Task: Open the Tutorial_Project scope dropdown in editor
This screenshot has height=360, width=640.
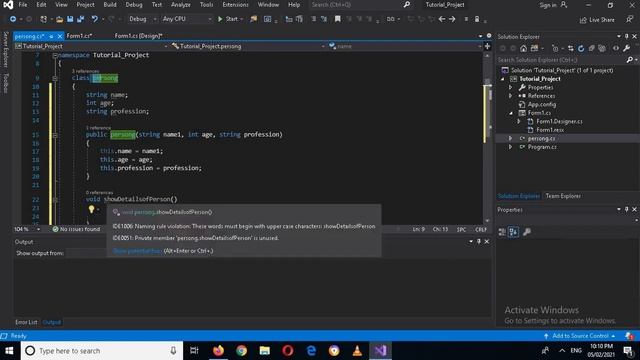Action: [x=91, y=46]
